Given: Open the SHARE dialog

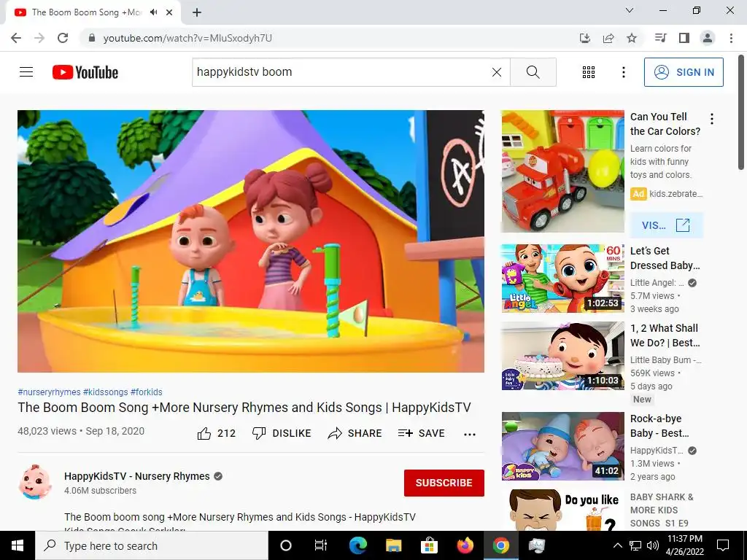Looking at the screenshot, I should point(355,433).
